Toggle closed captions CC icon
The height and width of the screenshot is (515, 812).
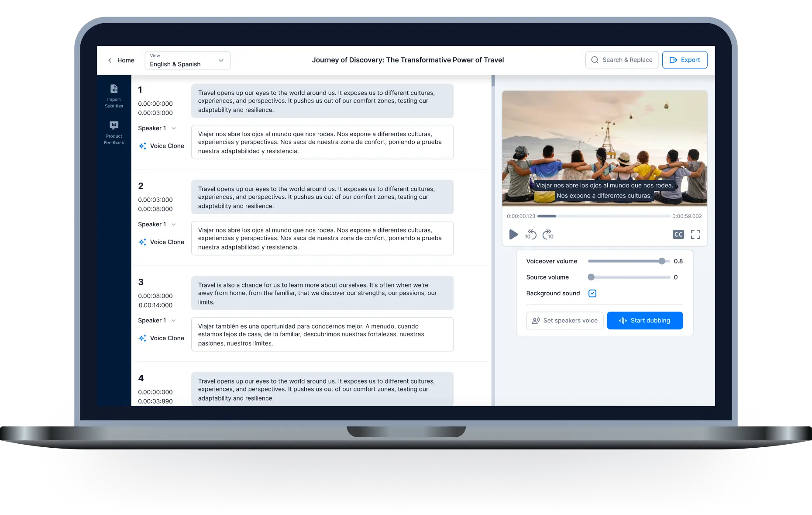click(x=678, y=235)
